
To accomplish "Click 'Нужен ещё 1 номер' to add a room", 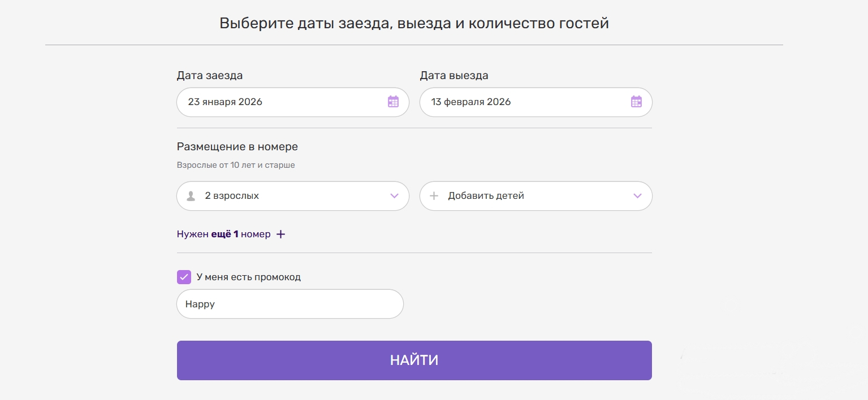I will pos(223,234).
